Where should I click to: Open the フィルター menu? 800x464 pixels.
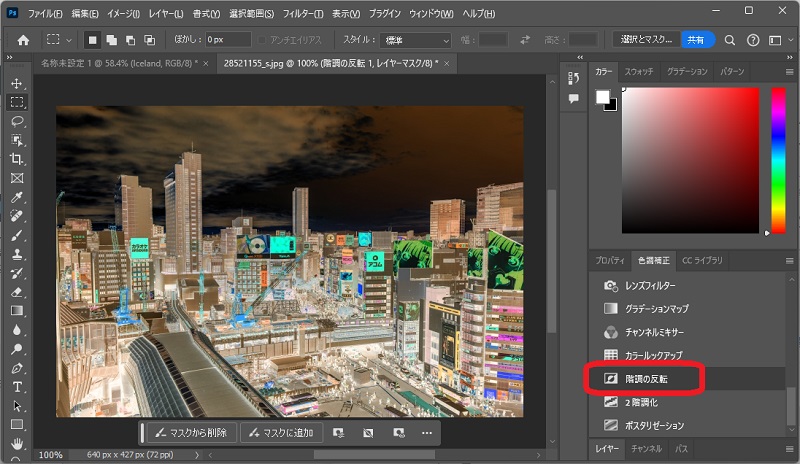coord(303,14)
